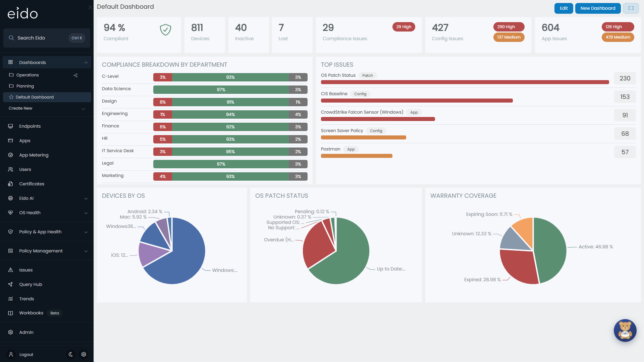Close the sidebar with the X icon
This screenshot has height=362, width=644.
[x=90, y=7]
